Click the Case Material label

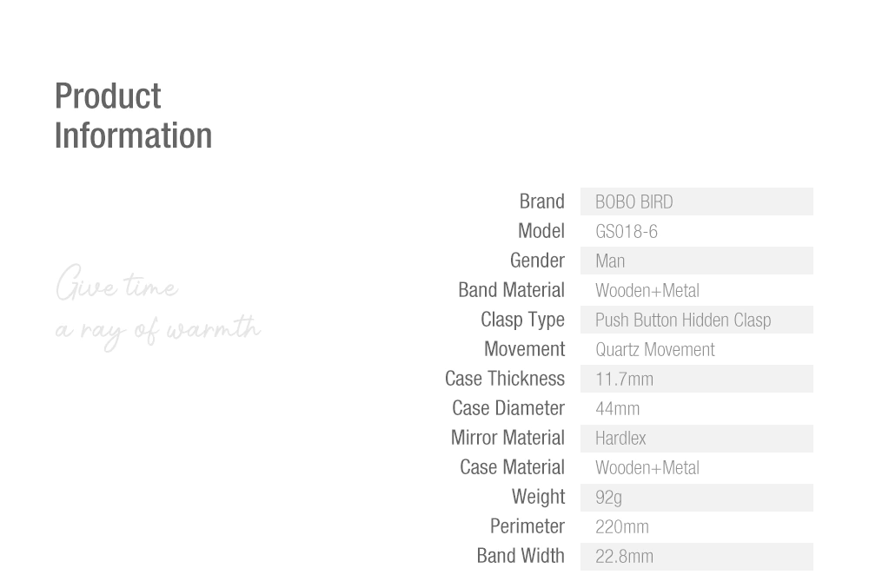click(512, 467)
